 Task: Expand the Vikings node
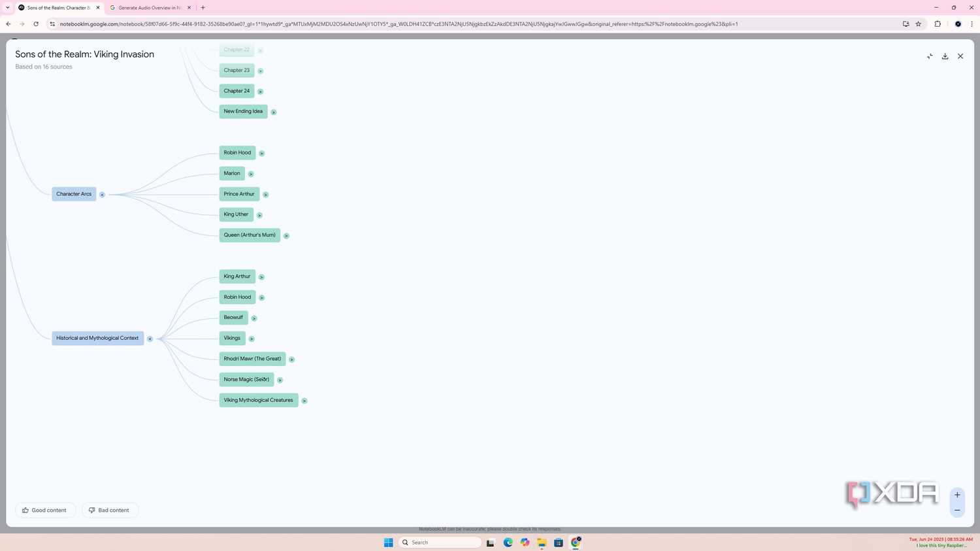pyautogui.click(x=252, y=339)
